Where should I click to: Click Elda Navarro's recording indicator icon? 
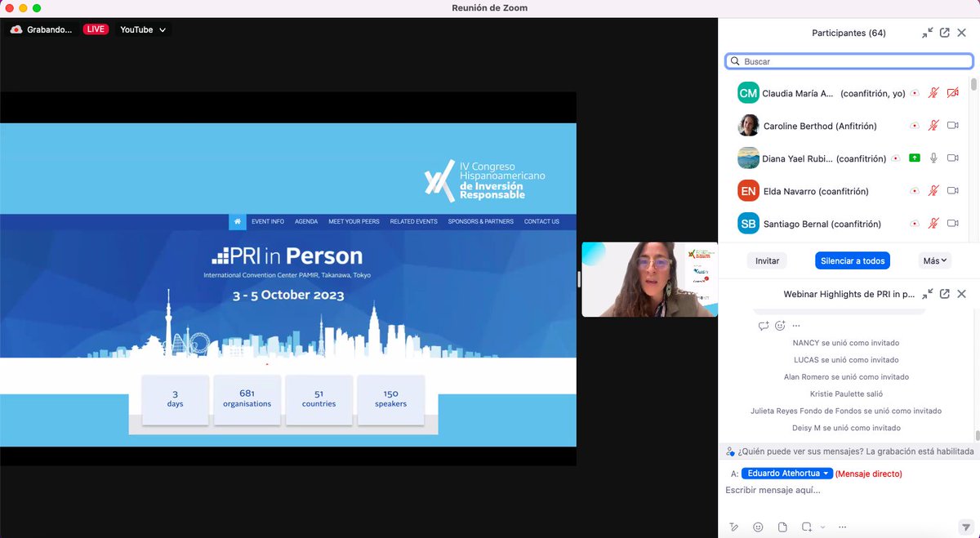[915, 191]
